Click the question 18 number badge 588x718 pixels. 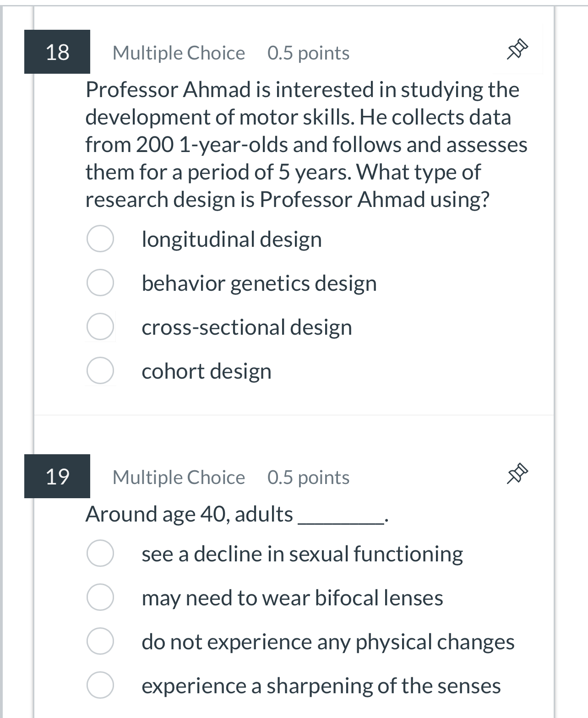56,52
